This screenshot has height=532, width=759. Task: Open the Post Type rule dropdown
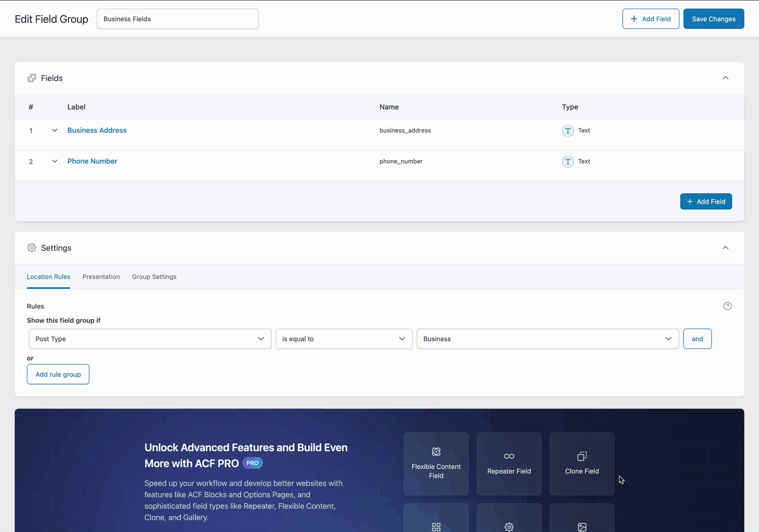click(x=149, y=338)
